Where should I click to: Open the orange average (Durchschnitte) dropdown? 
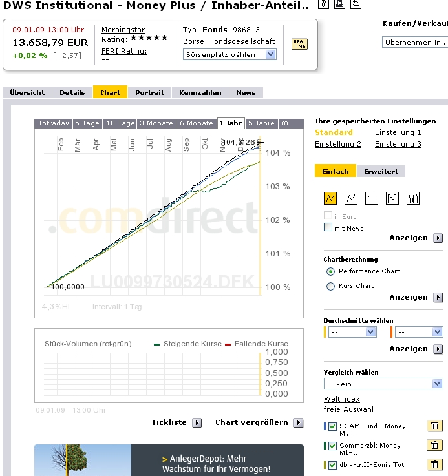point(419,332)
